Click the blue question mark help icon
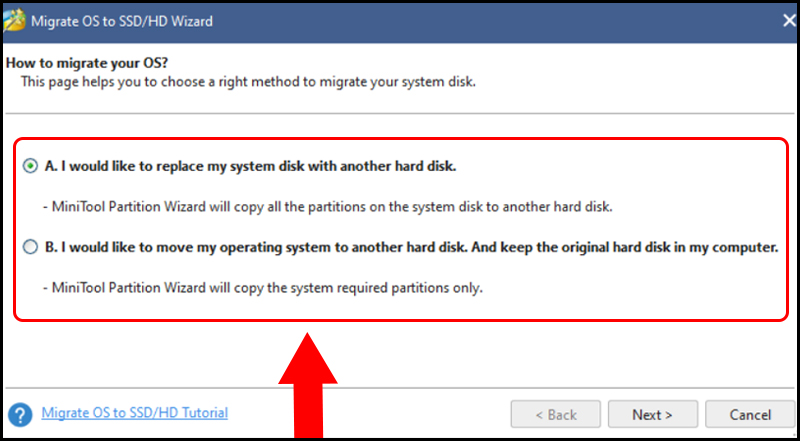The width and height of the screenshot is (800, 441). click(x=19, y=414)
